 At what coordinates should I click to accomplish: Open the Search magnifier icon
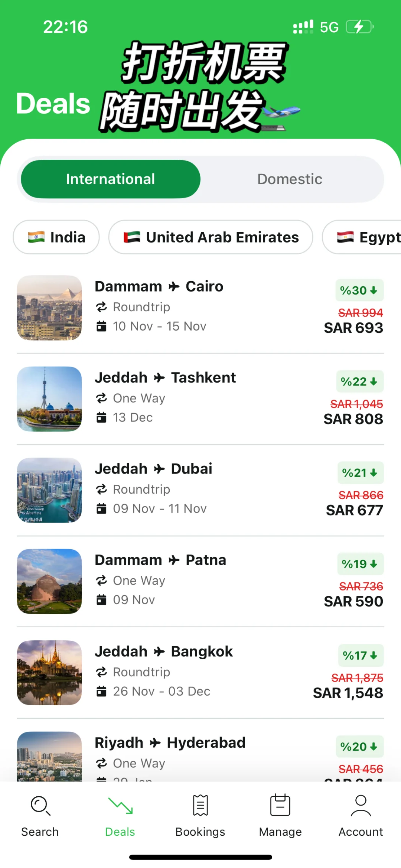tap(40, 806)
